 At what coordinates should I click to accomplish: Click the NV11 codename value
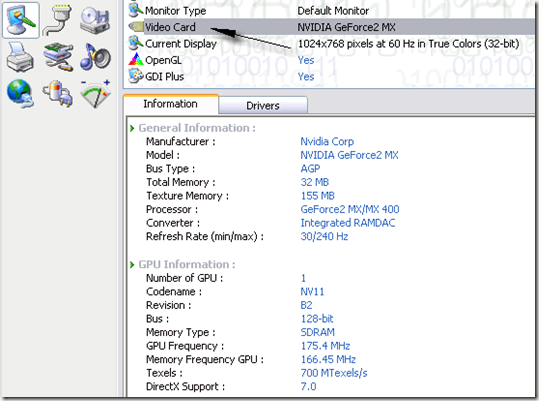coord(312,292)
